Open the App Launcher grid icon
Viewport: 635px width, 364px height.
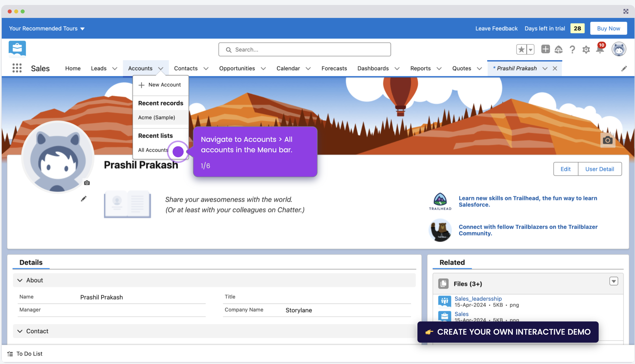pyautogui.click(x=17, y=68)
